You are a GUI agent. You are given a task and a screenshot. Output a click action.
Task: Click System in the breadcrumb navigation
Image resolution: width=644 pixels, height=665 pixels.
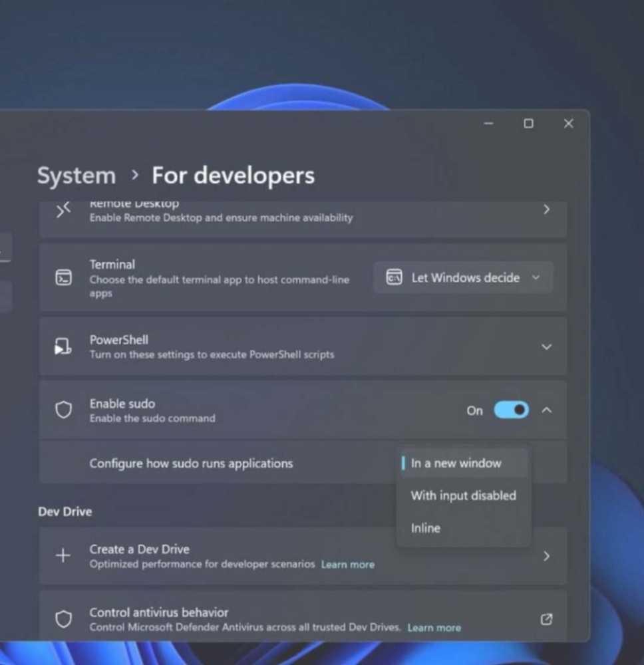(76, 175)
